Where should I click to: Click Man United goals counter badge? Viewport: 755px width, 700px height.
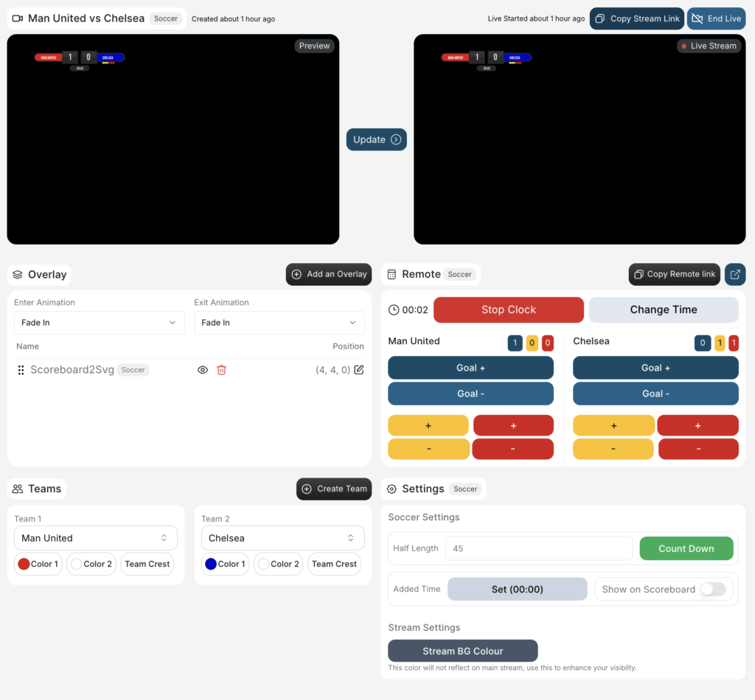point(515,343)
